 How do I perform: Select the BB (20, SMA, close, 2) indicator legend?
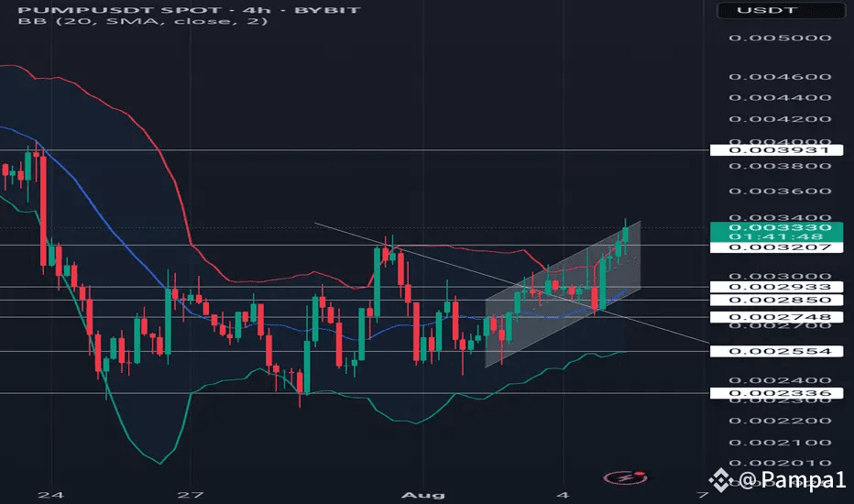pos(143,21)
